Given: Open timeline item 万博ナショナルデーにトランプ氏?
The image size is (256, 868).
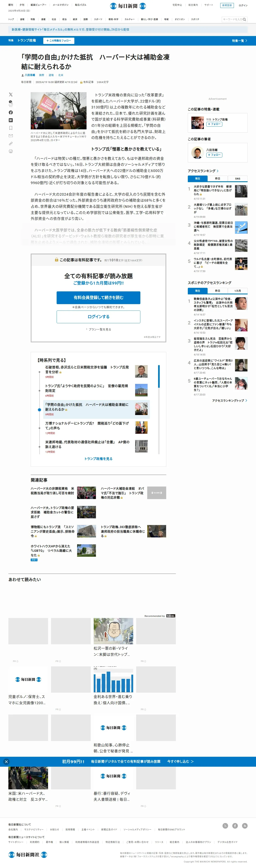Looking at the screenshot, I should click(87, 426).
